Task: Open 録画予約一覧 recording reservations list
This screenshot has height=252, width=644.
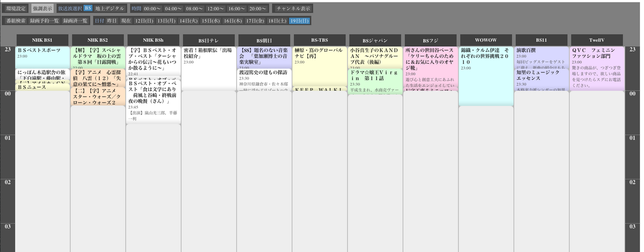Action: click(44, 20)
